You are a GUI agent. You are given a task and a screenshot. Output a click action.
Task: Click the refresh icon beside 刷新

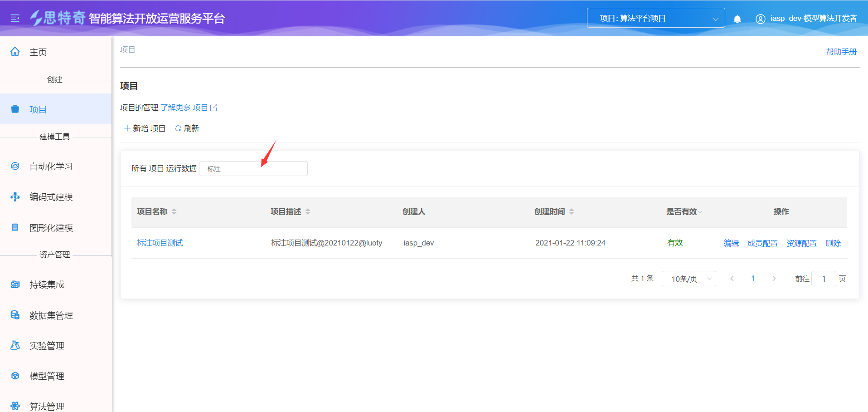point(178,128)
